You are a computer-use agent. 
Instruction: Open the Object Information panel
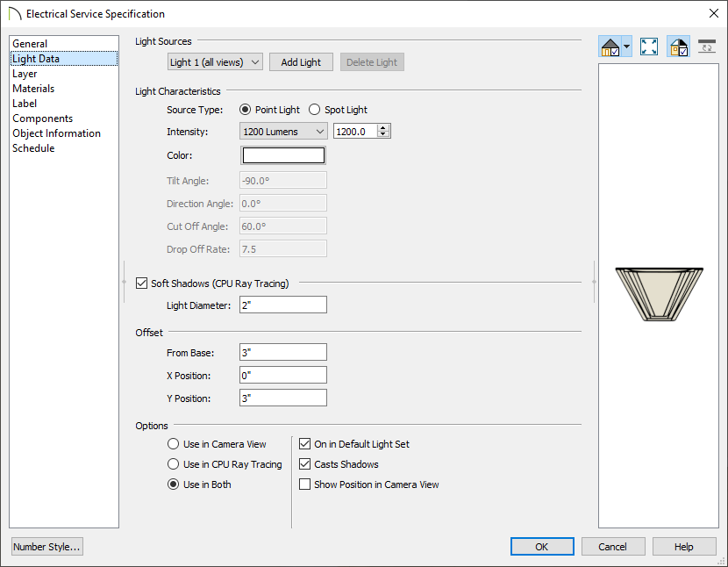pos(56,133)
